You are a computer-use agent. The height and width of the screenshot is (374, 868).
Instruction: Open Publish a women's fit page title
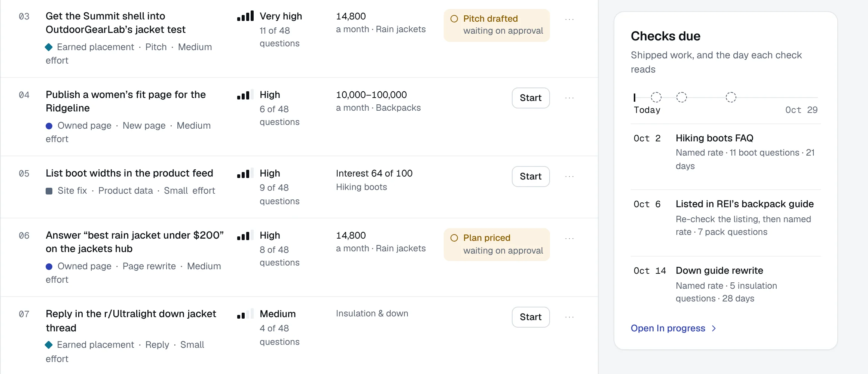click(x=126, y=101)
